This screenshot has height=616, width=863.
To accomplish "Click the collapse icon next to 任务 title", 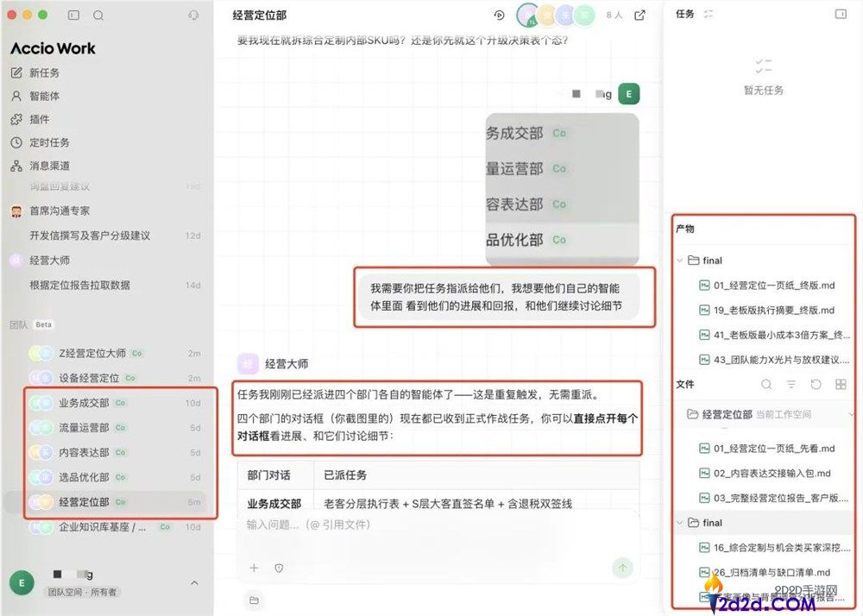I will point(709,15).
